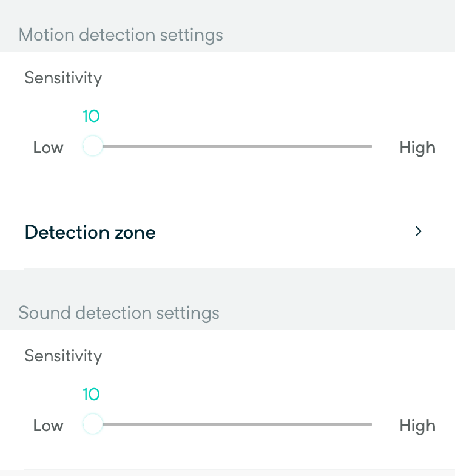The image size is (455, 476).
Task: Click the High label for motion sensitivity
Action: [x=417, y=148]
